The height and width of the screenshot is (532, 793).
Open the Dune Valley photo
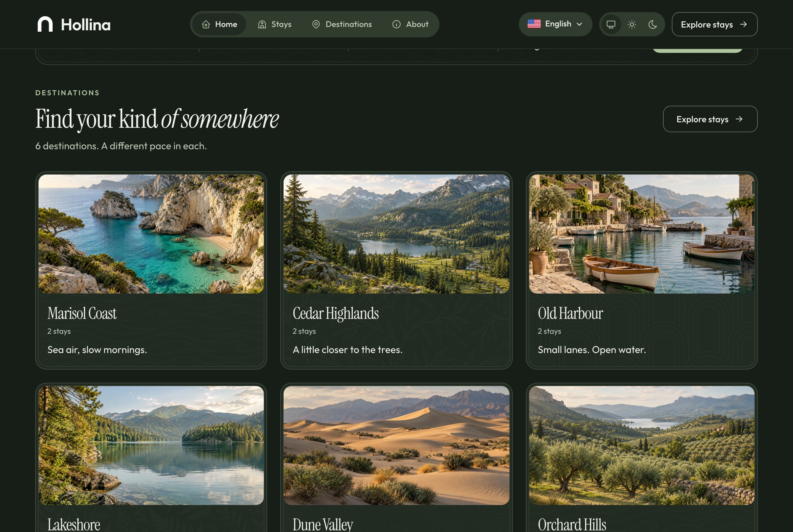pos(396,445)
